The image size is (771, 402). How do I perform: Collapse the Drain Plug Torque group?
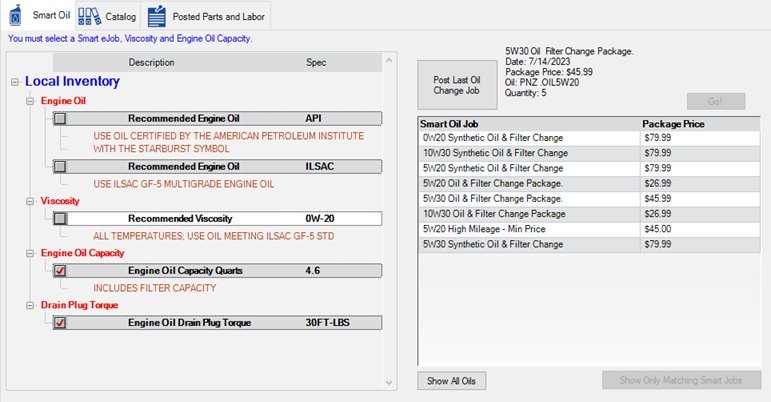click(x=30, y=305)
